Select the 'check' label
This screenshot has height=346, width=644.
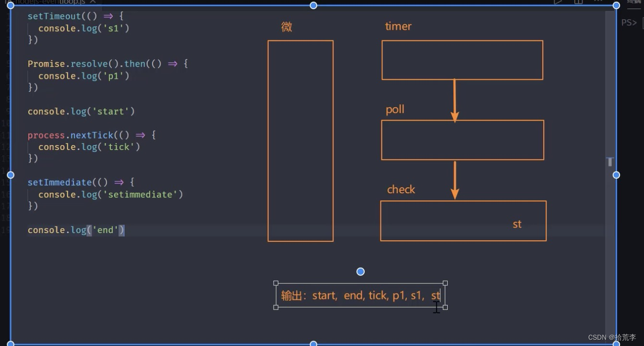click(x=401, y=189)
